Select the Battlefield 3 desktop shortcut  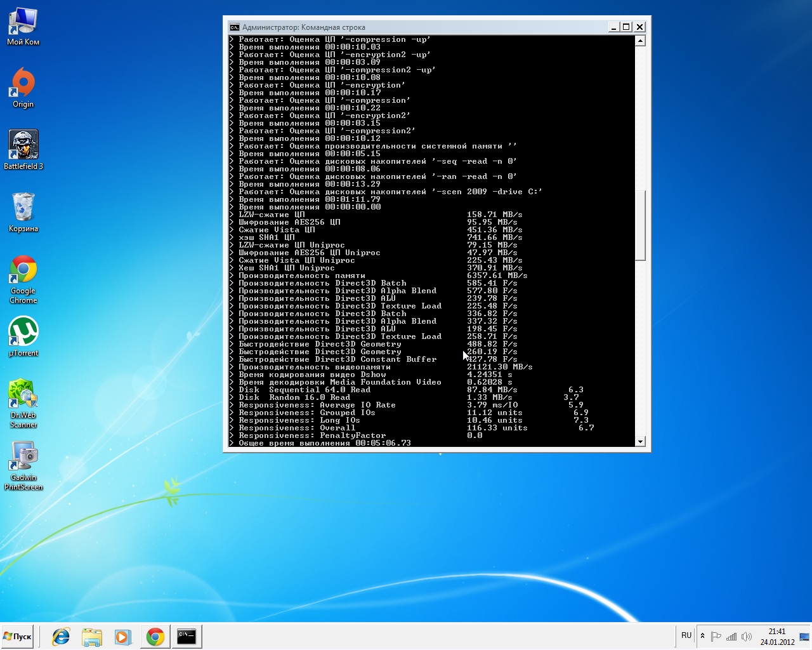pos(23,150)
